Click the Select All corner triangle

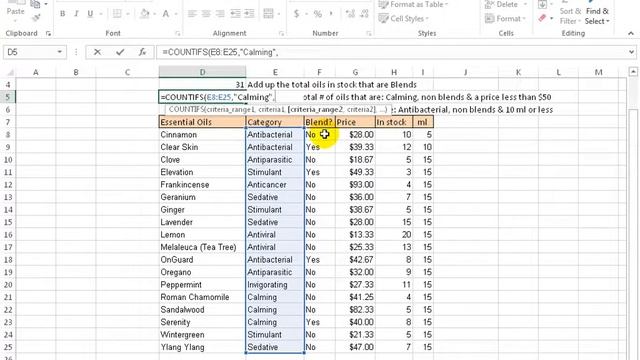(x=9, y=72)
